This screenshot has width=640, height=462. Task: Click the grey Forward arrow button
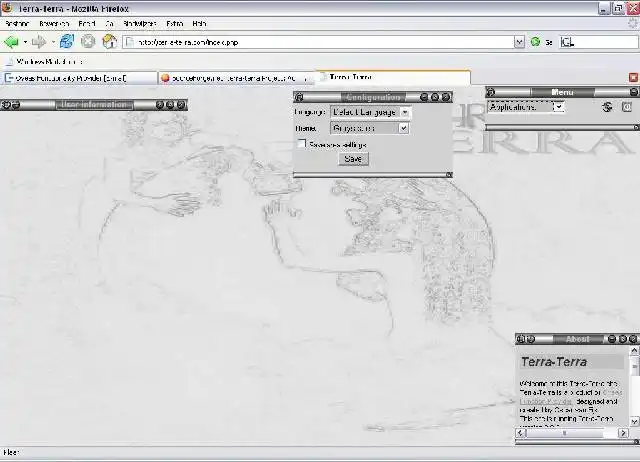click(39, 42)
